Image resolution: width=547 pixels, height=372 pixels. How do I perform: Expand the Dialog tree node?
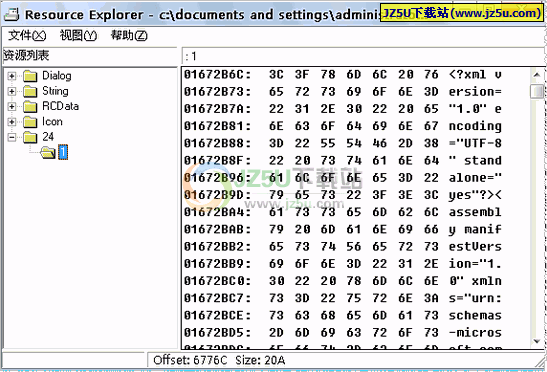coord(12,76)
